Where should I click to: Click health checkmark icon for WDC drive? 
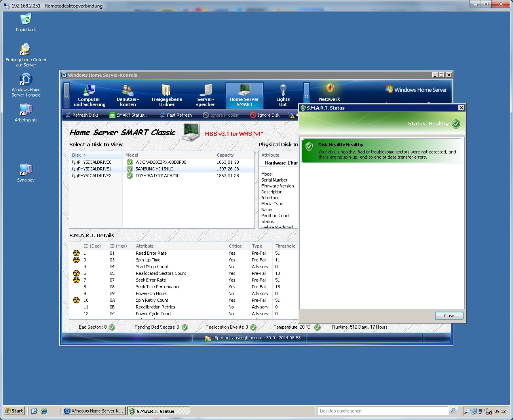pyautogui.click(x=129, y=162)
